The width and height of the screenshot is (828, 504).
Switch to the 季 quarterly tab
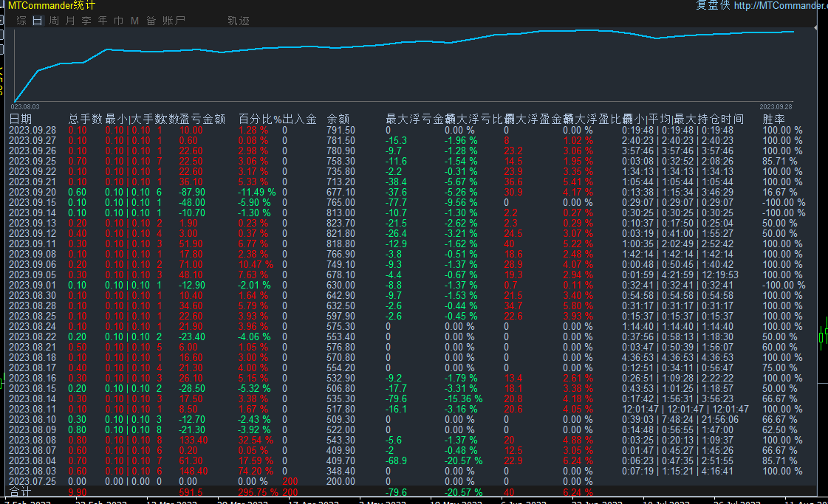[86, 21]
